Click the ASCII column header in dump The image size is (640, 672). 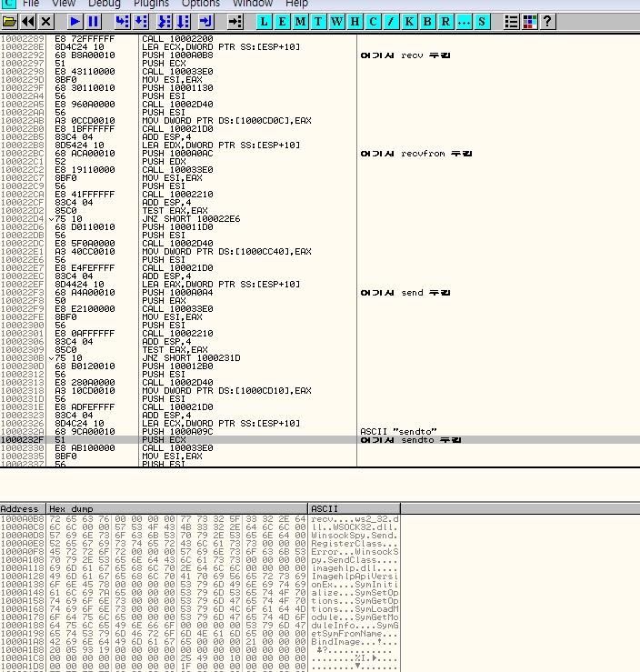354,508
